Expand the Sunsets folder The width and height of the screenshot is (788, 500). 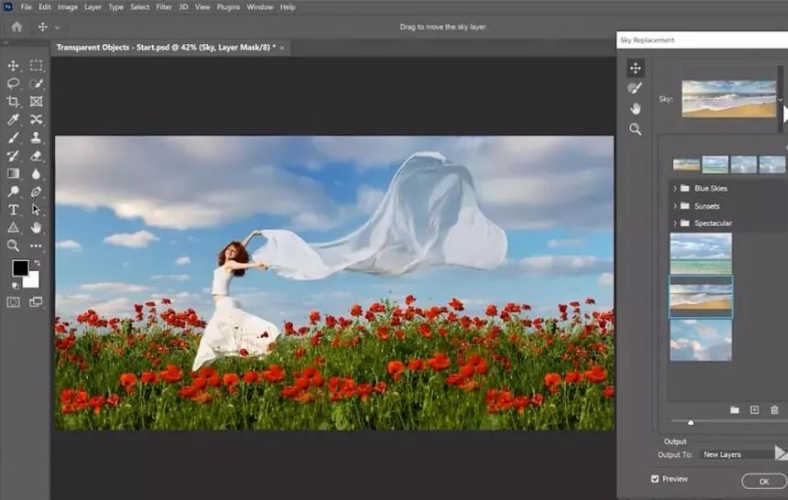coord(675,206)
